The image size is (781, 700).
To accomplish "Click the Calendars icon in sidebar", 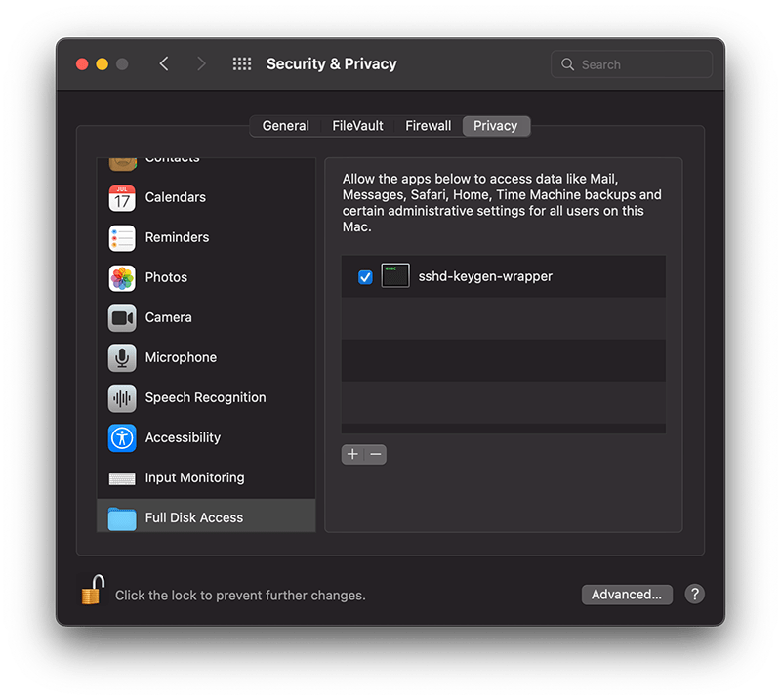I will (122, 198).
